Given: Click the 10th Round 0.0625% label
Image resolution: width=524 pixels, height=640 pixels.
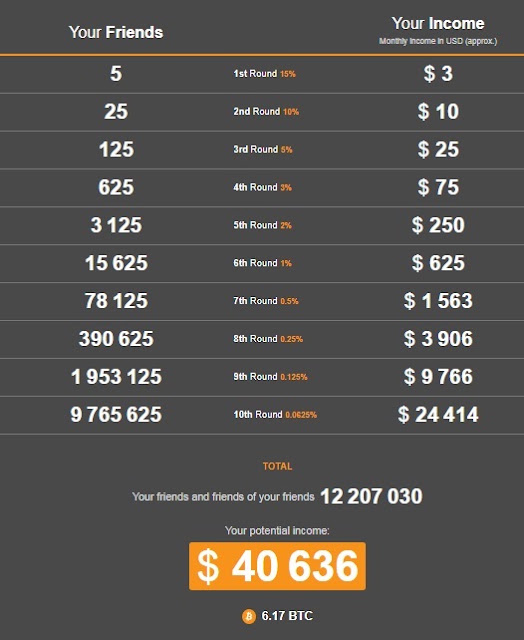Looking at the screenshot, I should (275, 415).
